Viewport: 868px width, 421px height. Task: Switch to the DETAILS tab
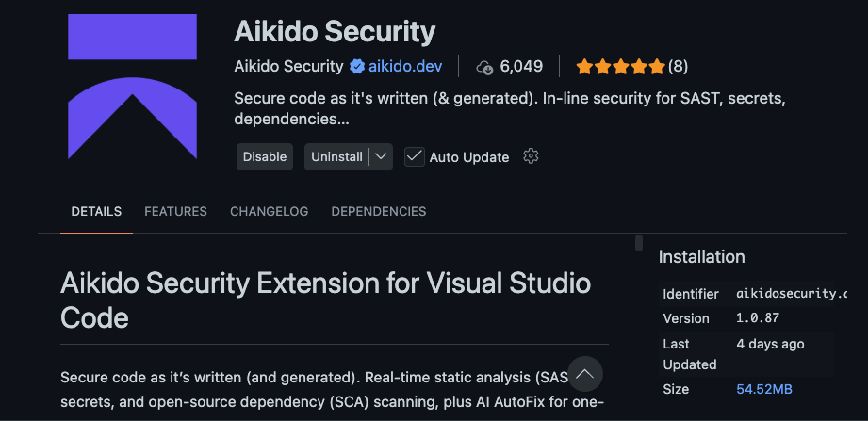pyautogui.click(x=96, y=211)
